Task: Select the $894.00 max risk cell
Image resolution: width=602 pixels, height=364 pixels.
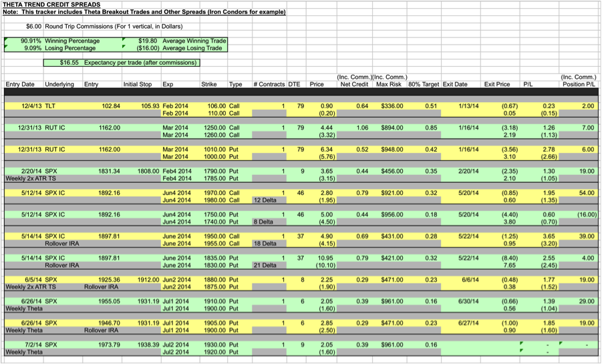Action: tap(392, 128)
